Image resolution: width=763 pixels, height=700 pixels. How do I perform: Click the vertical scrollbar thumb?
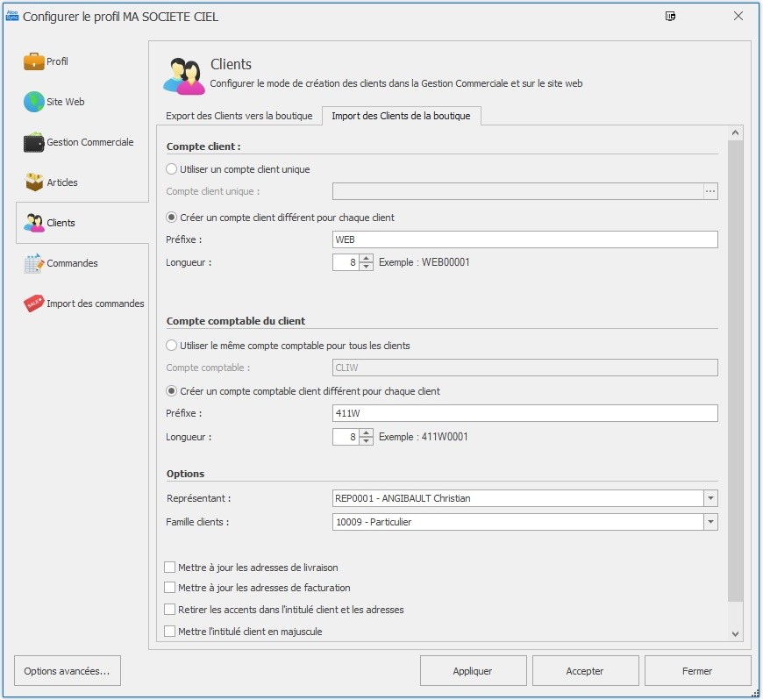[x=735, y=371]
